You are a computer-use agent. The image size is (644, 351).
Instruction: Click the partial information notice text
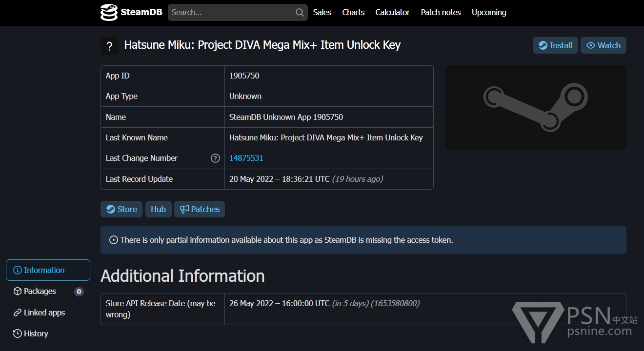(x=286, y=240)
